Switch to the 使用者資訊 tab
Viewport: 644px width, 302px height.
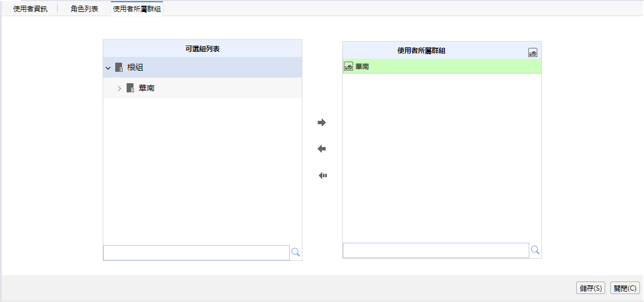[30, 9]
